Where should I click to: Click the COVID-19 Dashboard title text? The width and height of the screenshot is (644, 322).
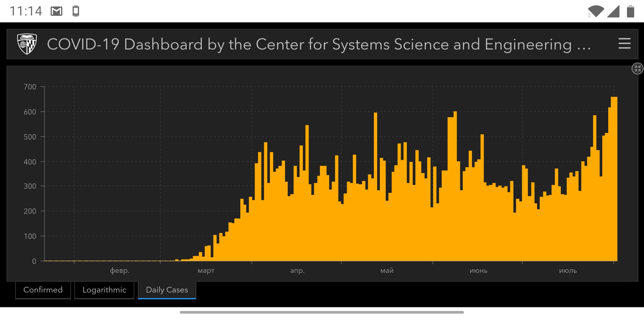click(318, 44)
